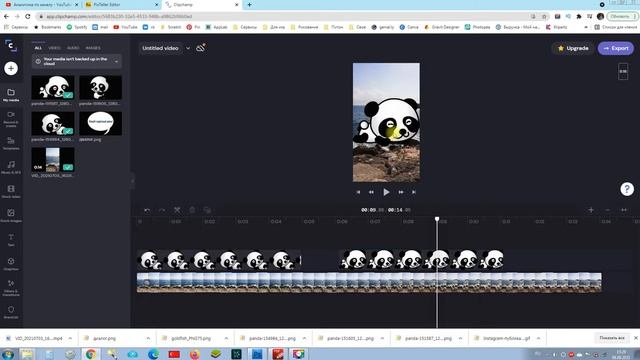Screen dimensions: 640x360
Task: Open the Record & create sidebar section
Action: pos(11,119)
